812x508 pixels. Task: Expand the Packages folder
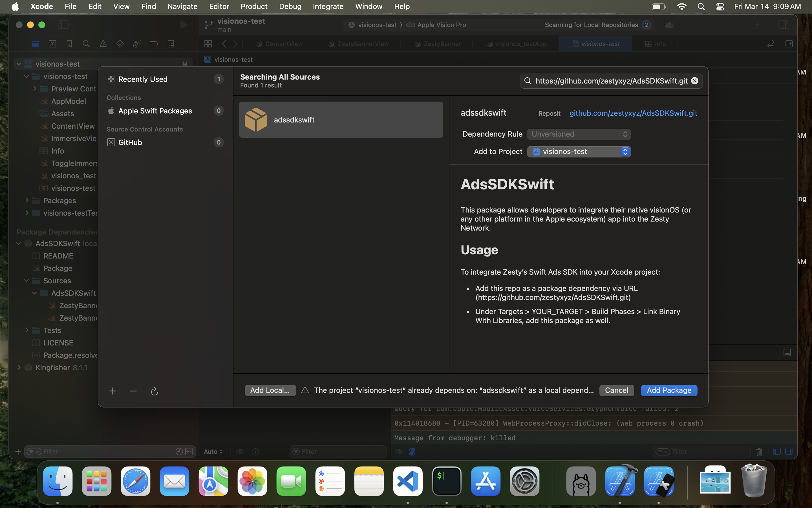tap(27, 200)
